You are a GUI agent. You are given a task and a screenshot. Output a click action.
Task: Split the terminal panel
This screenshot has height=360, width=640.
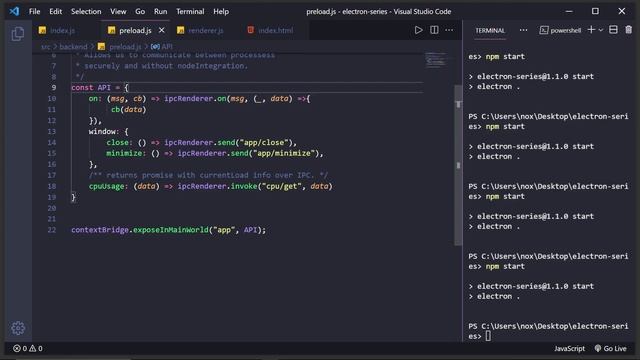(x=613, y=30)
